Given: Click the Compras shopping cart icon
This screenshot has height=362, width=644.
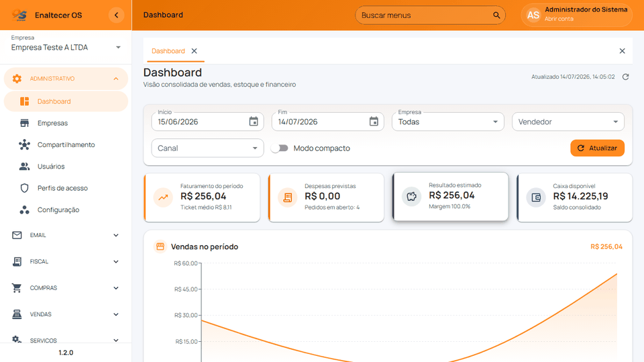Looking at the screenshot, I should (x=17, y=288).
